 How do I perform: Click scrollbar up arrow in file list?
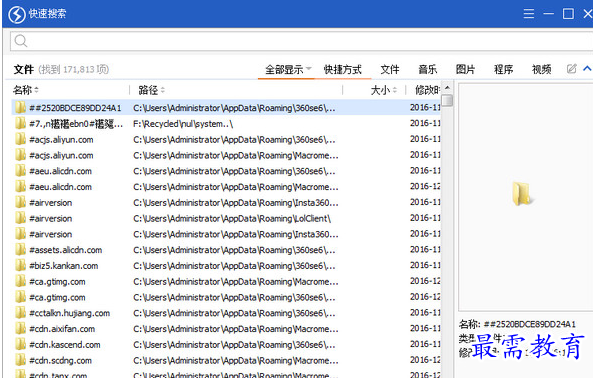(x=447, y=88)
